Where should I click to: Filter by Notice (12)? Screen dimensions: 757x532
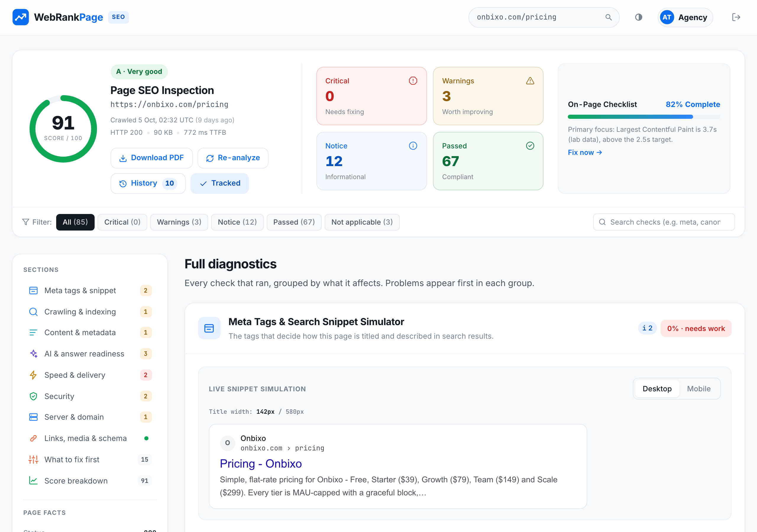click(237, 222)
